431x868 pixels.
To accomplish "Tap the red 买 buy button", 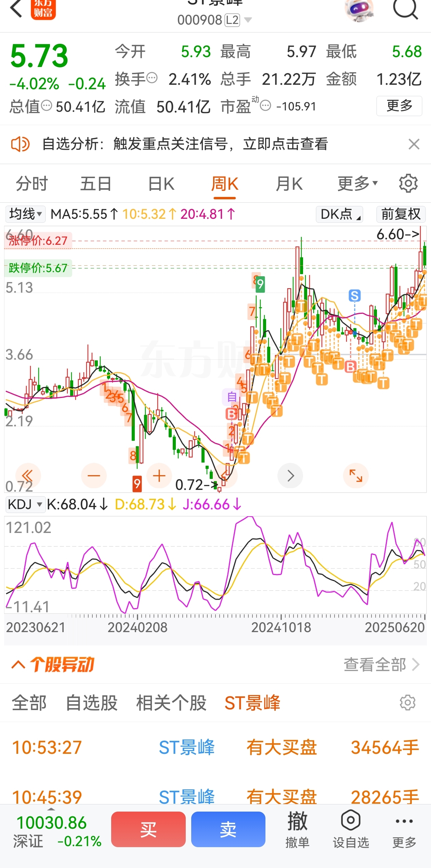I will pyautogui.click(x=148, y=829).
